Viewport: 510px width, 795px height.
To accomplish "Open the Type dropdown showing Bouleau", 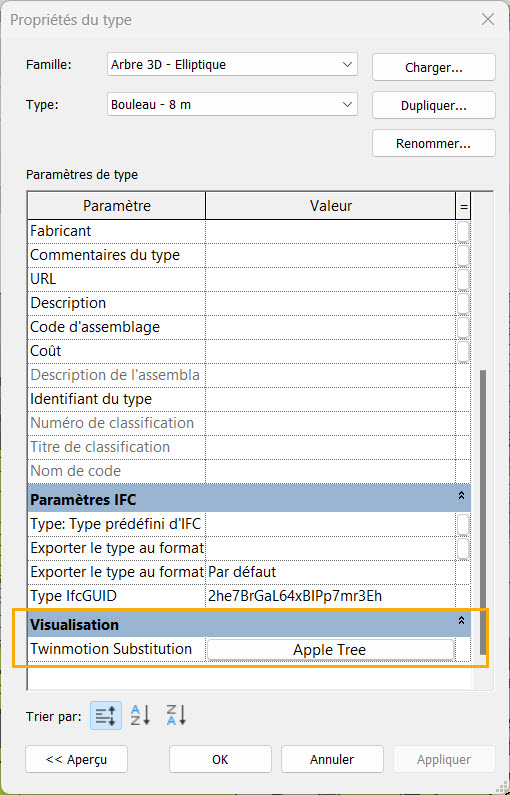I will click(x=232, y=104).
